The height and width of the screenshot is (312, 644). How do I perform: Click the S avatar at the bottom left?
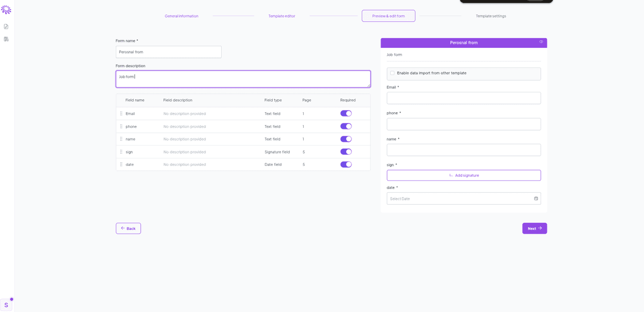[6, 304]
